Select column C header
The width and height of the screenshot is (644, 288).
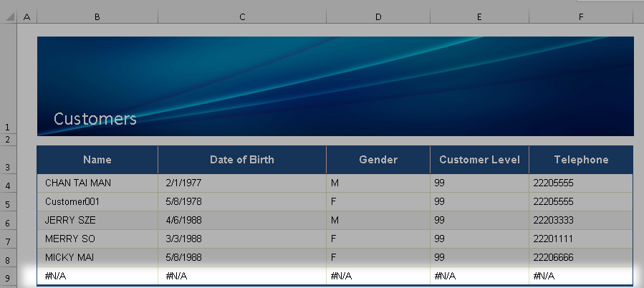point(241,16)
